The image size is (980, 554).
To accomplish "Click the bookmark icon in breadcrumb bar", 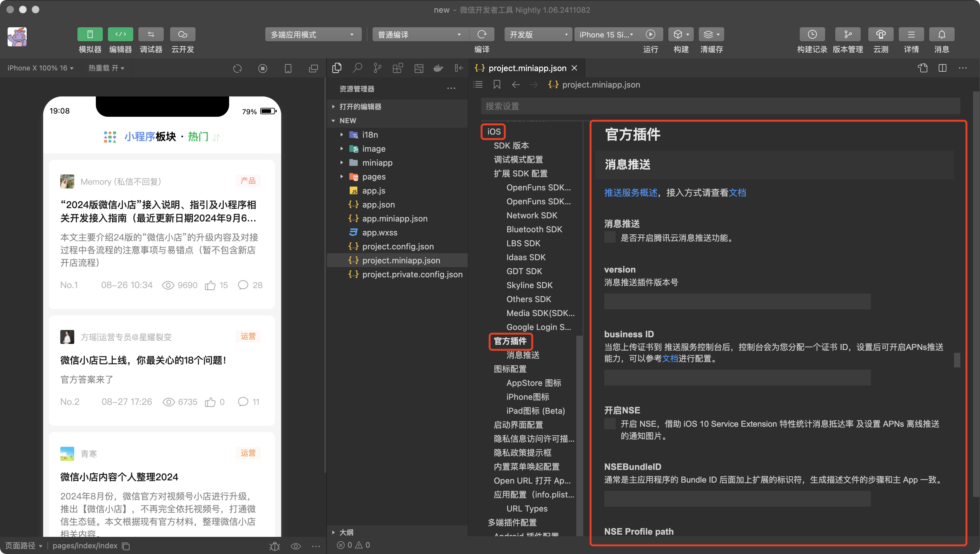I will [497, 84].
